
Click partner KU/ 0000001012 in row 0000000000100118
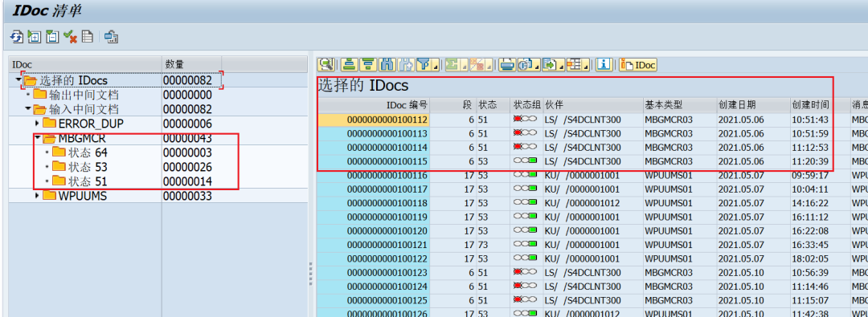(583, 203)
